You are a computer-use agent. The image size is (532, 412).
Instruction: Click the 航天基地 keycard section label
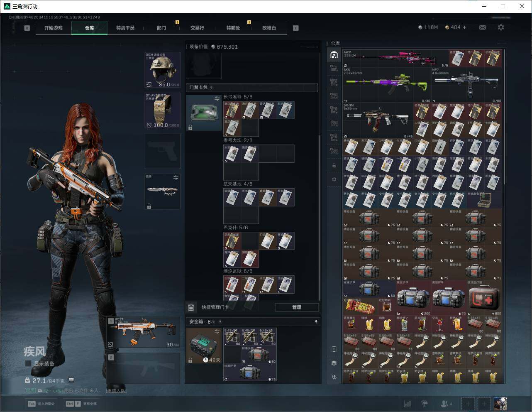click(238, 184)
